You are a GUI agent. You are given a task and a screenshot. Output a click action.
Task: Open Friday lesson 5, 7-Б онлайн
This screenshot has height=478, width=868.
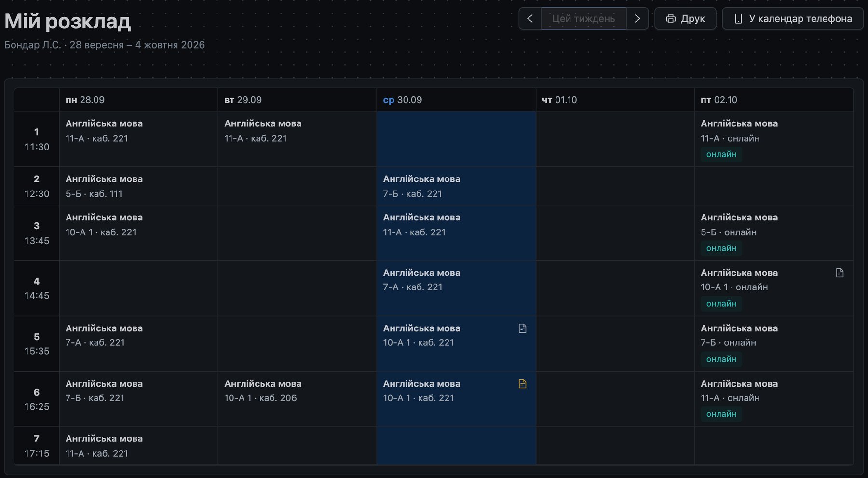(x=773, y=344)
